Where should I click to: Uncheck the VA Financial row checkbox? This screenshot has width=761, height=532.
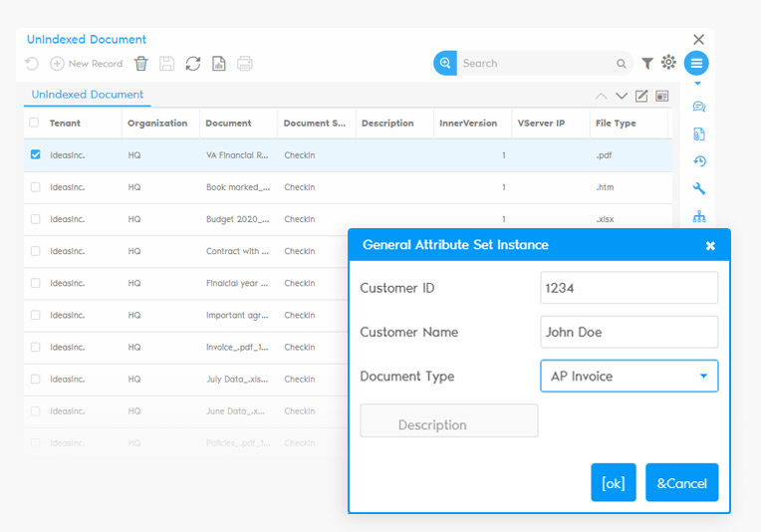pos(36,154)
